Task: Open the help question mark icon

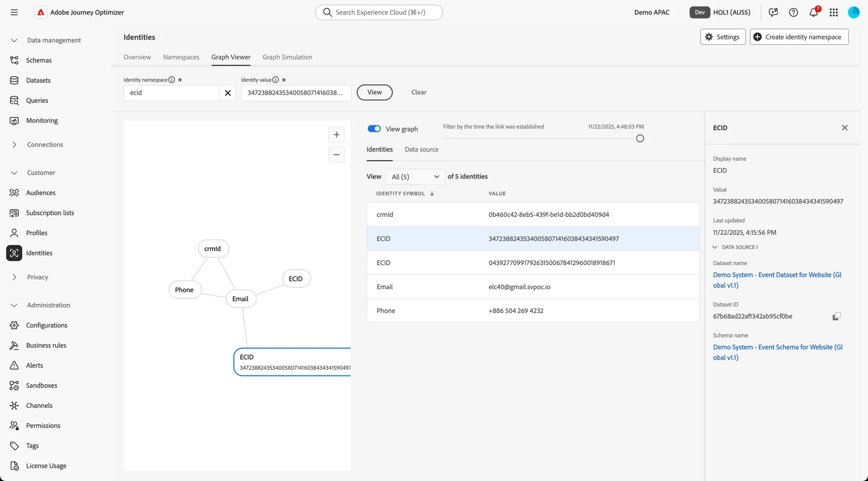Action: click(x=794, y=13)
